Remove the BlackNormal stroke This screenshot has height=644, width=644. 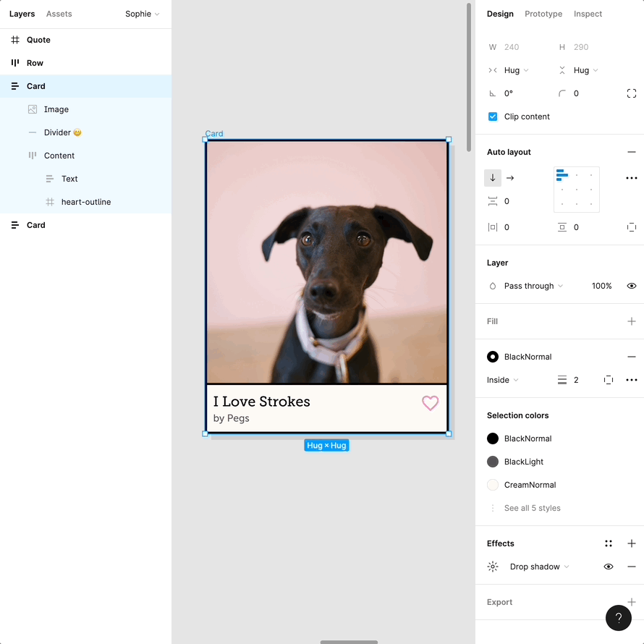click(632, 357)
